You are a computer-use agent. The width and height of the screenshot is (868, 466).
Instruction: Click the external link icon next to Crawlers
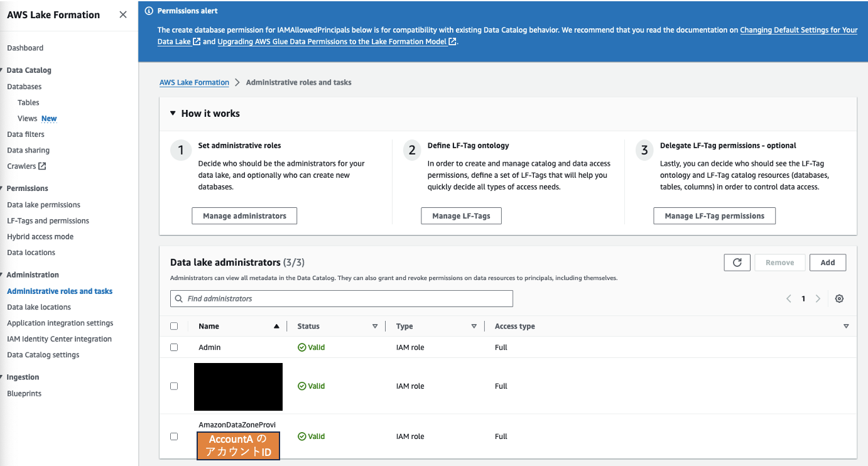[x=43, y=165]
